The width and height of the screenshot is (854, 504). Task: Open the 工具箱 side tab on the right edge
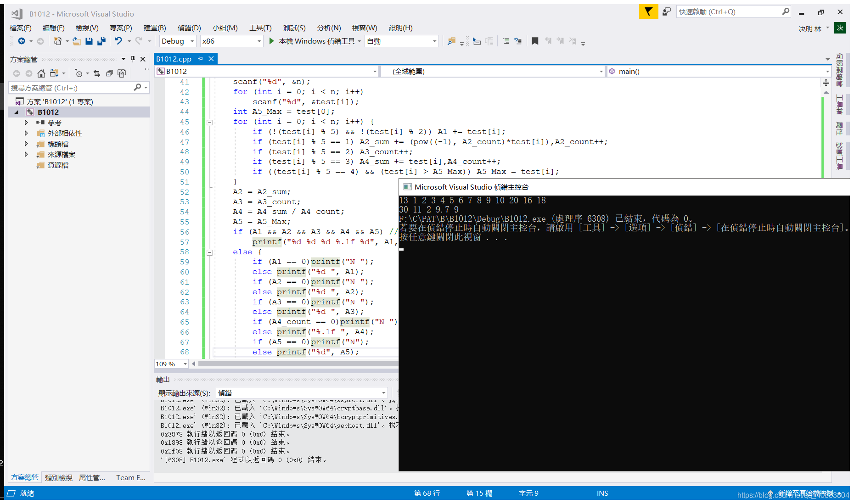pos(840,105)
